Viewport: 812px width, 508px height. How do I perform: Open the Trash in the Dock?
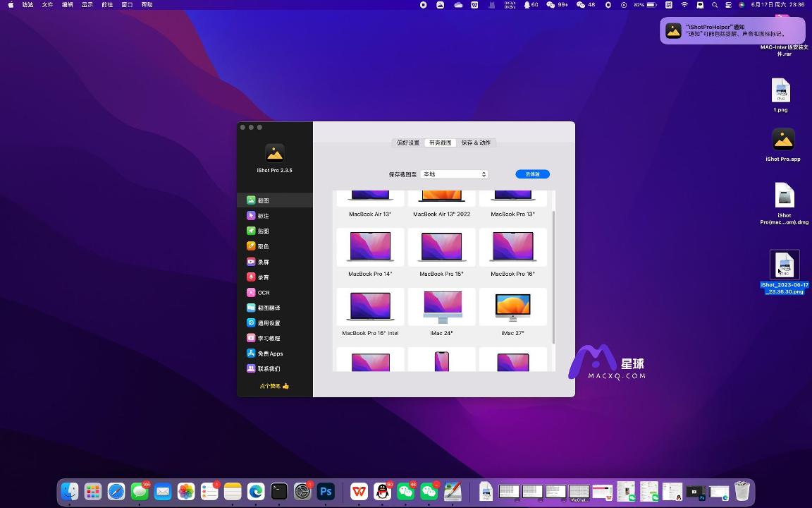742,491
